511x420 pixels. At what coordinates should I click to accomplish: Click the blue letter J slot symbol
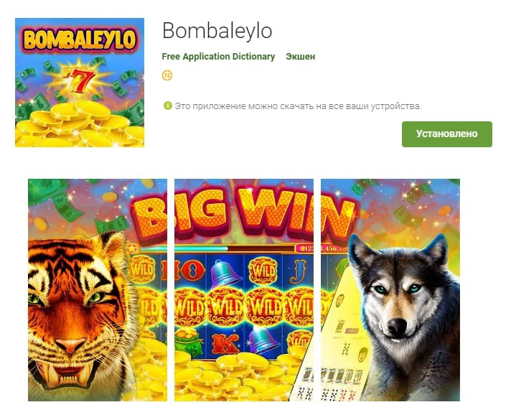[x=298, y=271]
